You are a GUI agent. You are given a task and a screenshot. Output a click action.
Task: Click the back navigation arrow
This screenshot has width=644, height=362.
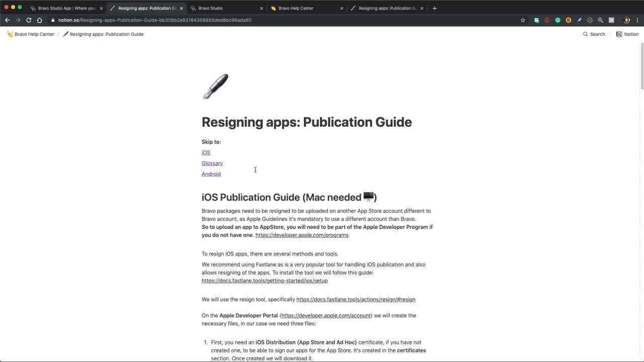click(7, 20)
